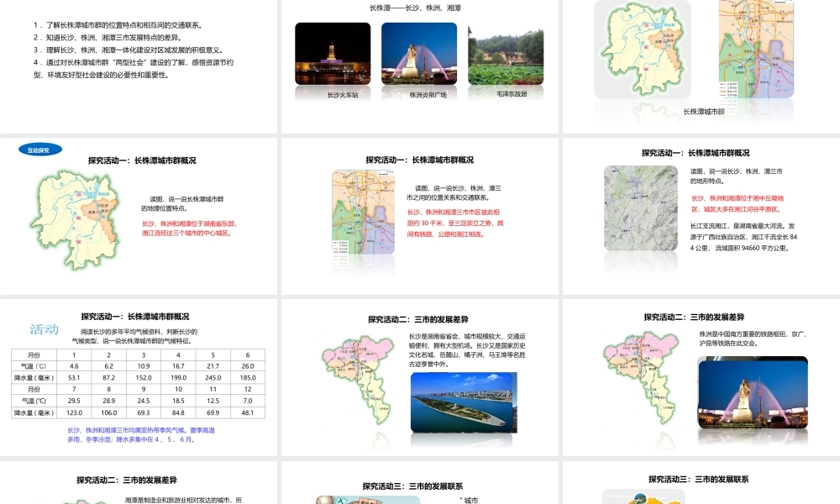Click objective 2 about 三市发展特点的差异

108,38
